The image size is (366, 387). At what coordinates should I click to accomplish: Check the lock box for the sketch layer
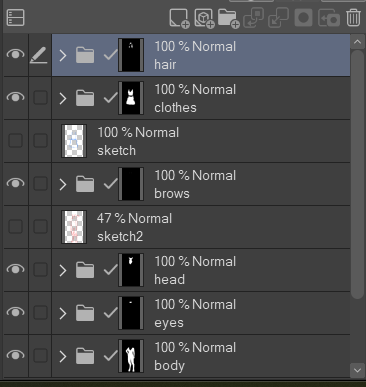click(40, 141)
